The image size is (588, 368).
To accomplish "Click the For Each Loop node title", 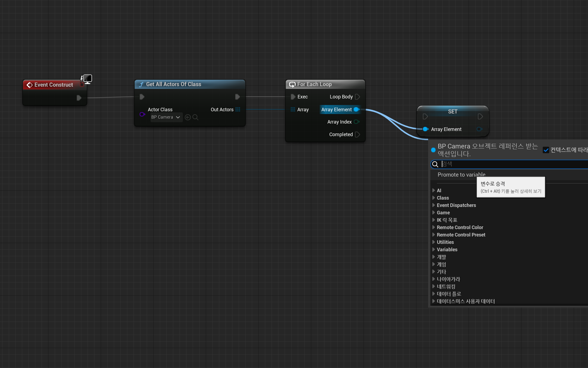I will [x=314, y=84].
